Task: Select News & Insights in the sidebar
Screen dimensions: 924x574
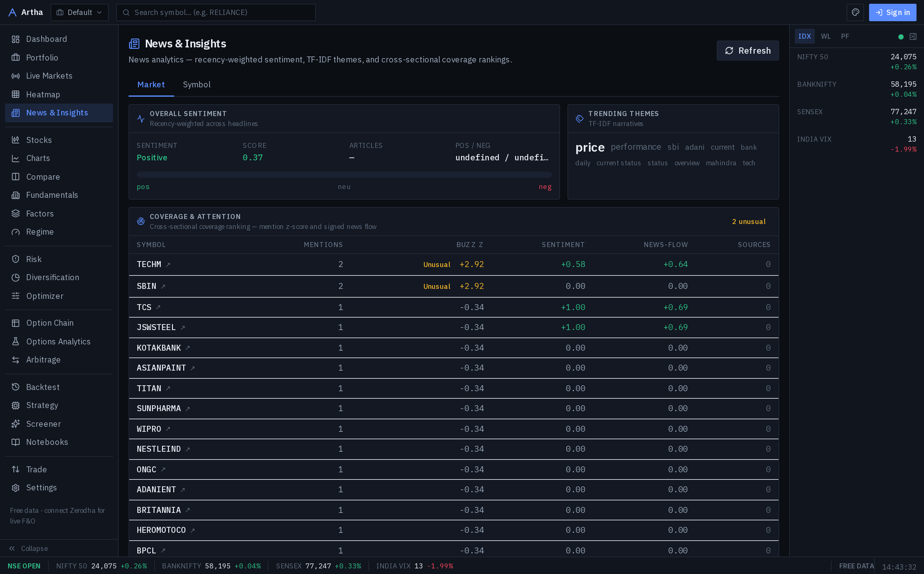Action: tap(59, 113)
